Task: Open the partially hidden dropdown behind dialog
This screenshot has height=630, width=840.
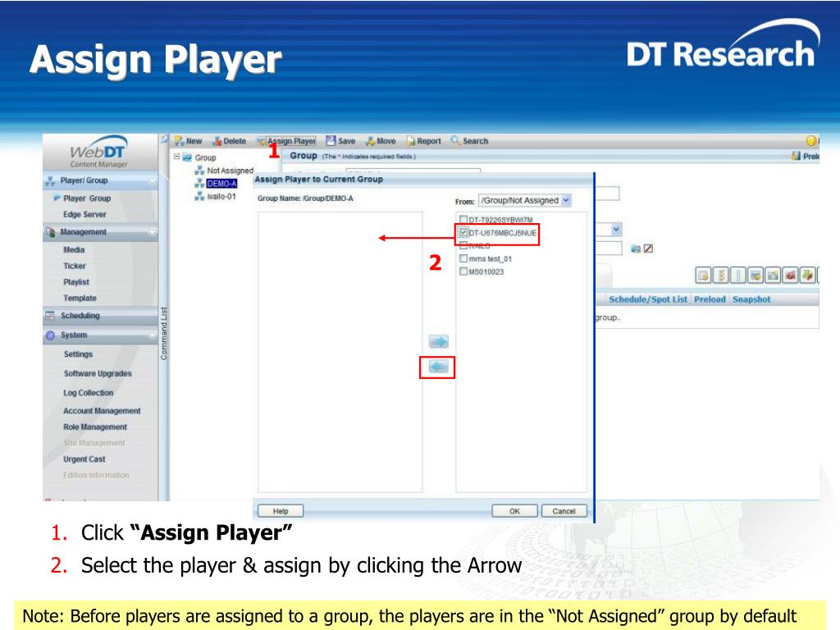Action: (615, 230)
